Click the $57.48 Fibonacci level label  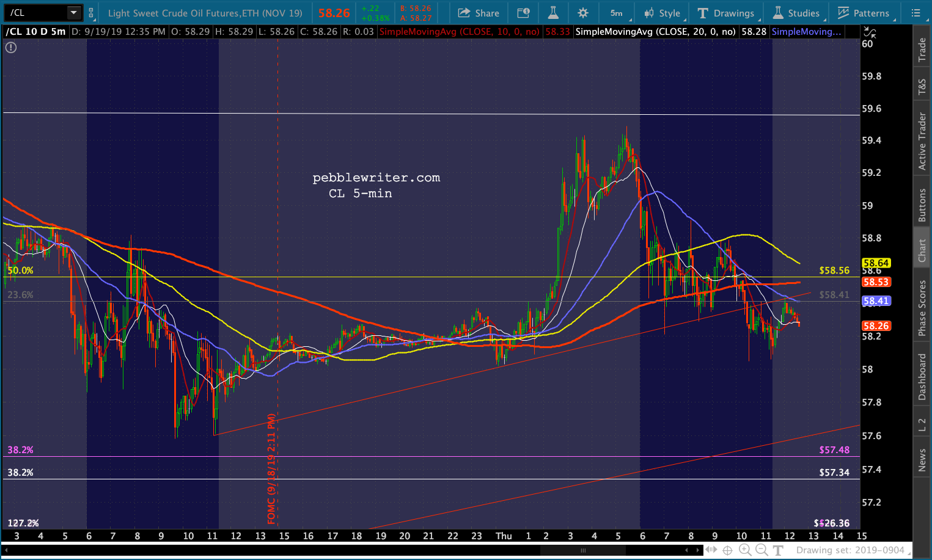point(834,450)
